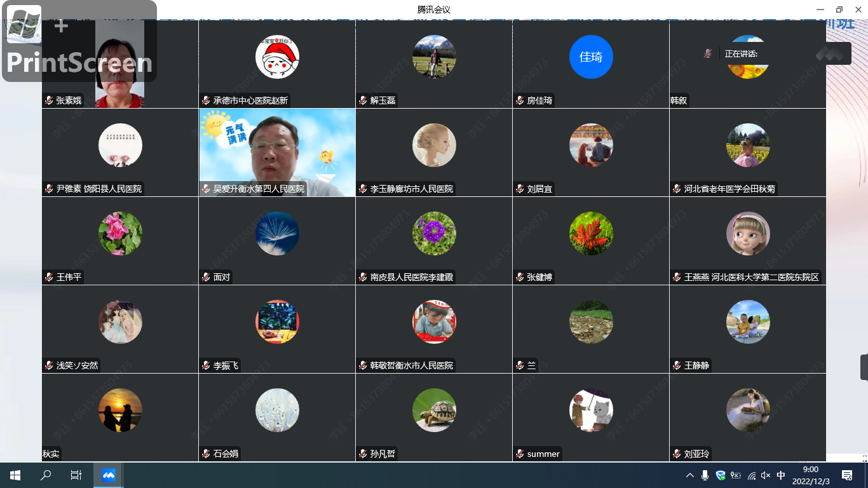Toggle muted speaker volume tray icon

[x=766, y=475]
